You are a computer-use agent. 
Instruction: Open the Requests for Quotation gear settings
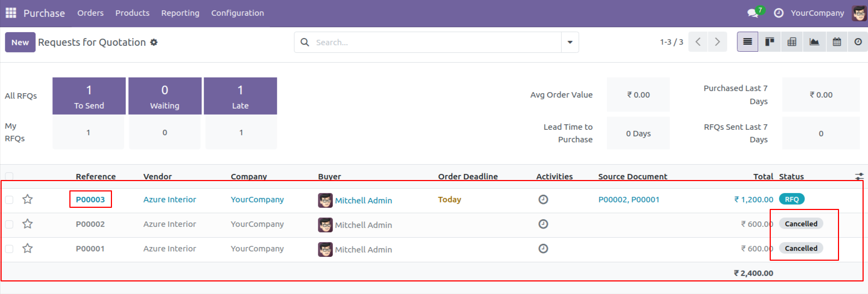click(154, 42)
